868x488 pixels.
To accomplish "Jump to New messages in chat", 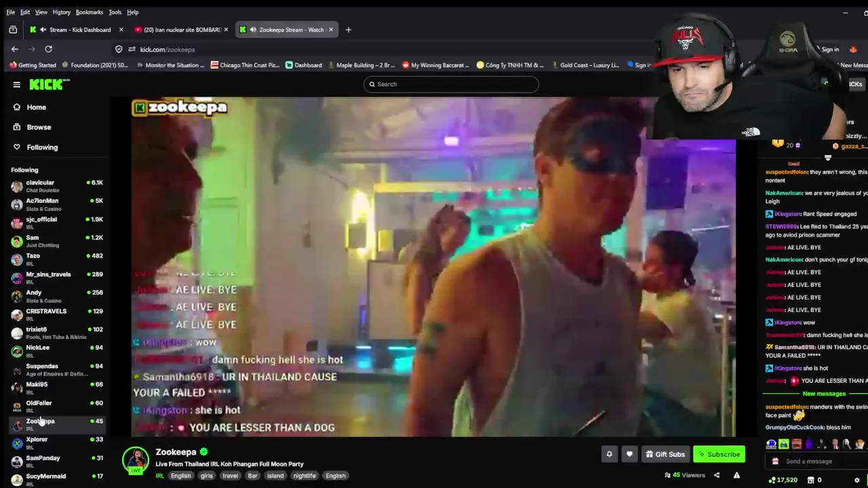I will [824, 394].
